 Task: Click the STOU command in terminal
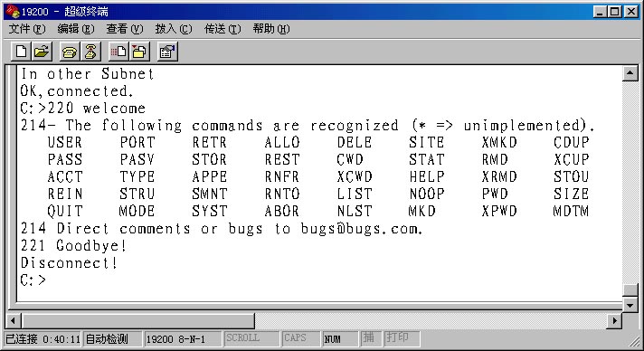coord(571,176)
